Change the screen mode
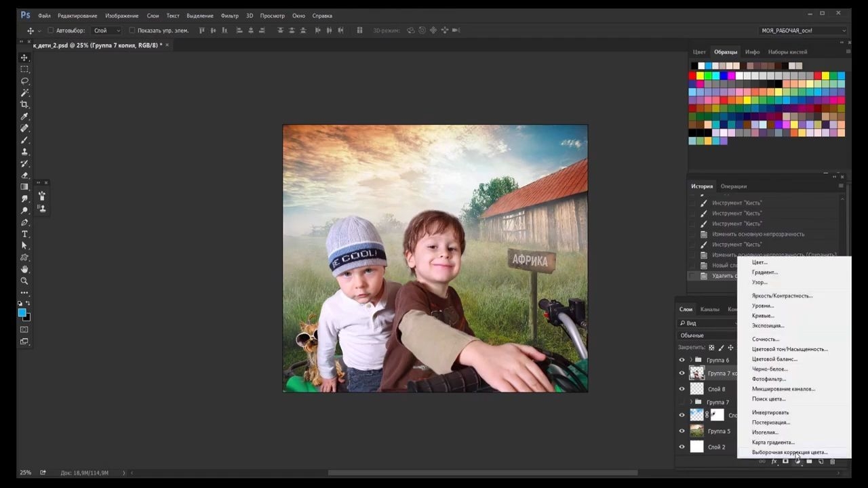The width and height of the screenshot is (868, 488). [24, 342]
